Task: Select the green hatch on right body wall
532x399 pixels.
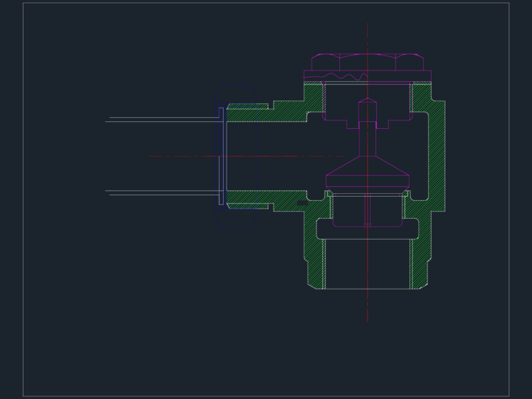Action: (436, 156)
